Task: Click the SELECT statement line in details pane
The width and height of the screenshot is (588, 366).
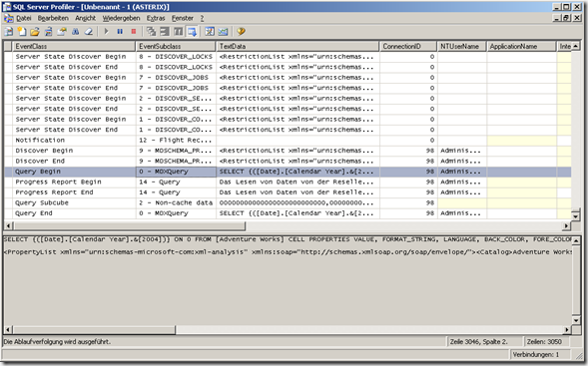Action: tap(288, 239)
